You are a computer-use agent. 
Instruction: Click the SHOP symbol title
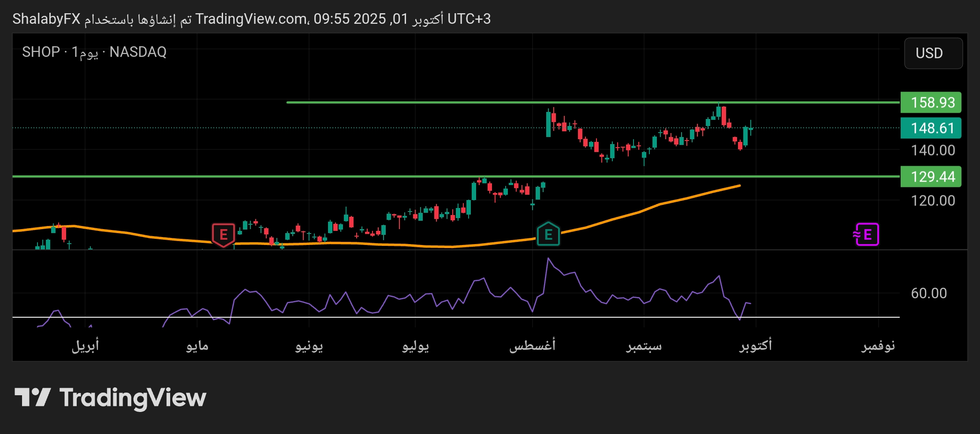pos(41,52)
